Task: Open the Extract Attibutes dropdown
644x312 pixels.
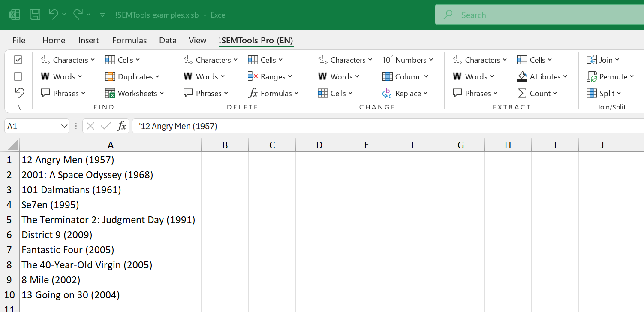Action: [x=542, y=76]
